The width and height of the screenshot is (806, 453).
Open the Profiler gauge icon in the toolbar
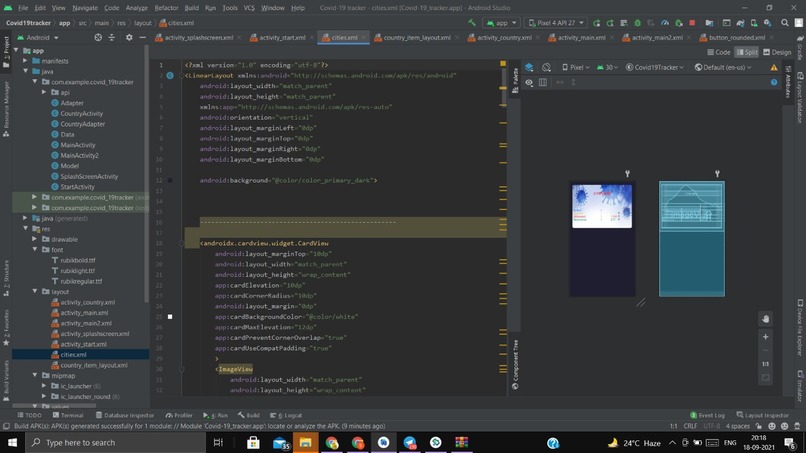665,23
